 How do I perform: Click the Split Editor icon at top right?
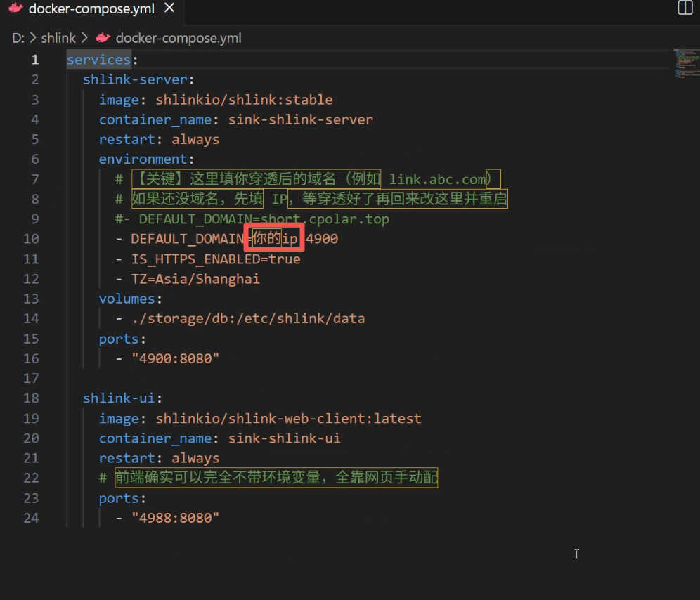tap(685, 8)
